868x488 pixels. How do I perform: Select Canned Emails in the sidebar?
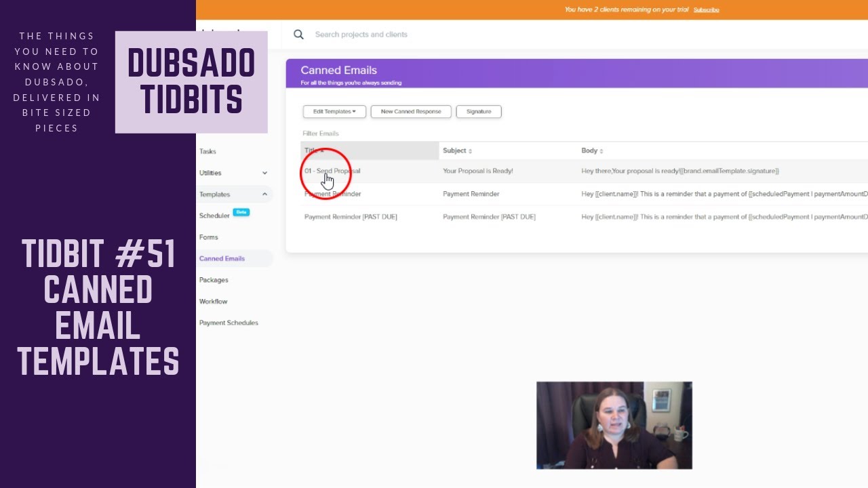[222, 258]
